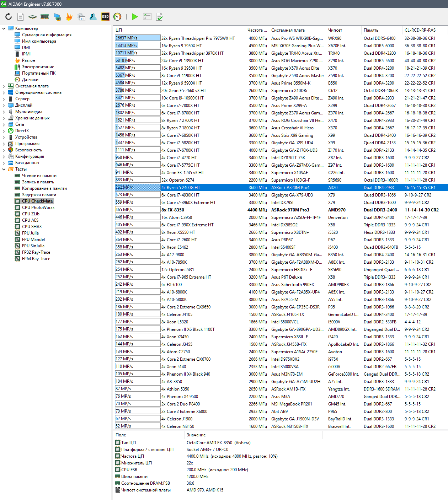
Task: Expand the Безопасность tree node
Action: click(x=4, y=150)
